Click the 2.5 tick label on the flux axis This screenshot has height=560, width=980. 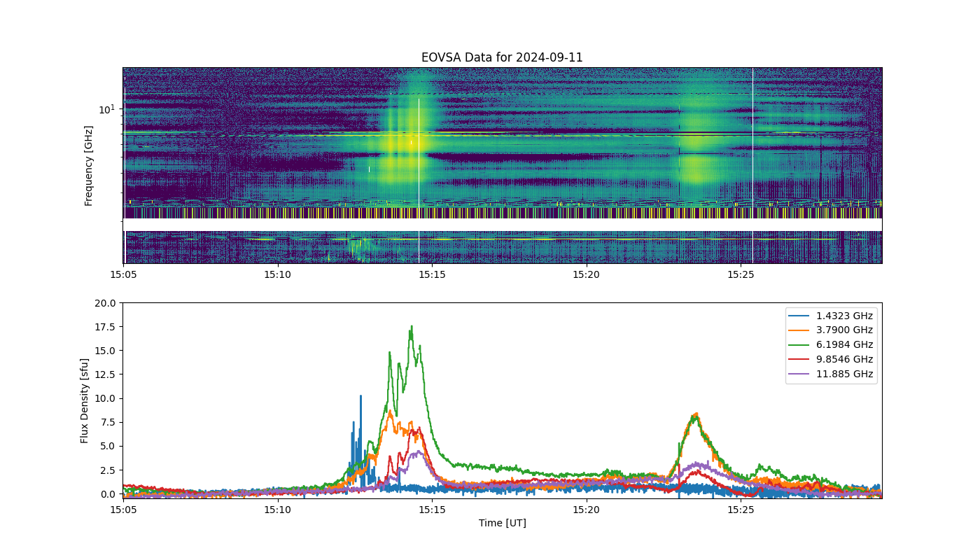click(x=109, y=470)
